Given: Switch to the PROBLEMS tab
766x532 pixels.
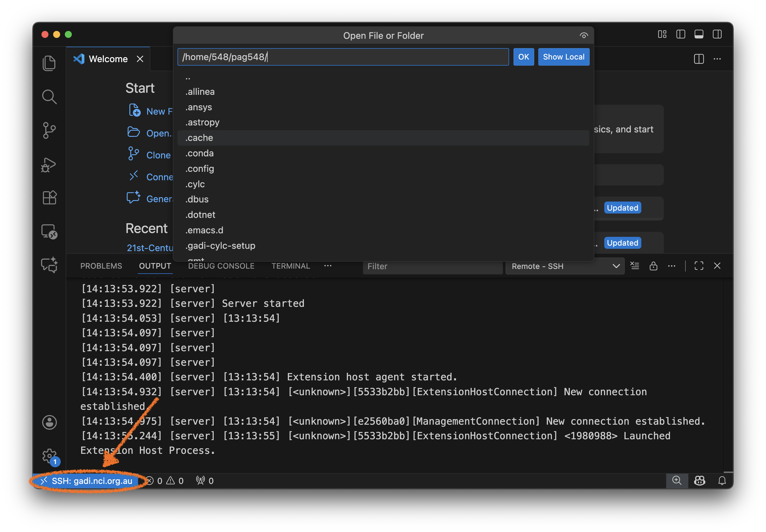Looking at the screenshot, I should coord(101,266).
